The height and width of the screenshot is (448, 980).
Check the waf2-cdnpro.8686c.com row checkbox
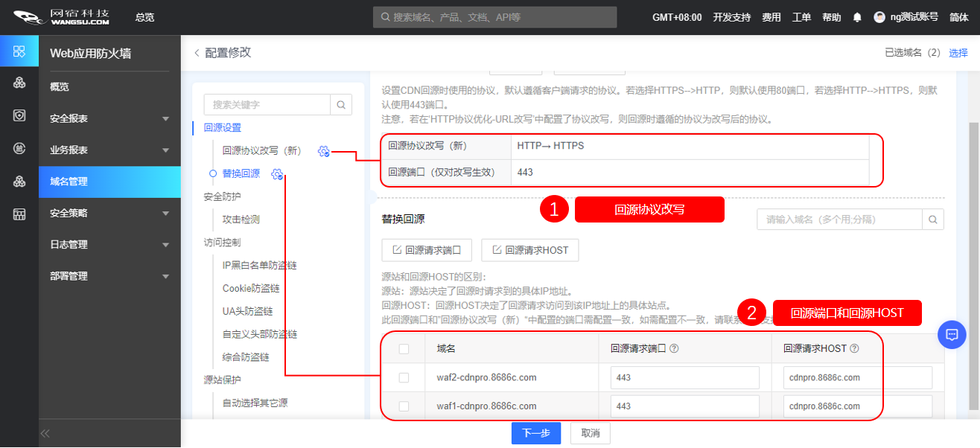(404, 378)
